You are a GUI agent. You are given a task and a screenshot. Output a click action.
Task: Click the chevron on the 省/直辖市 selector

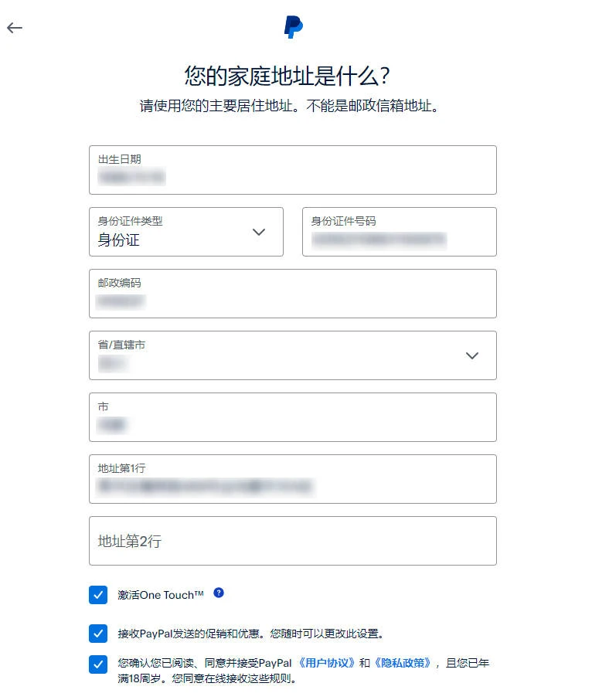472,355
